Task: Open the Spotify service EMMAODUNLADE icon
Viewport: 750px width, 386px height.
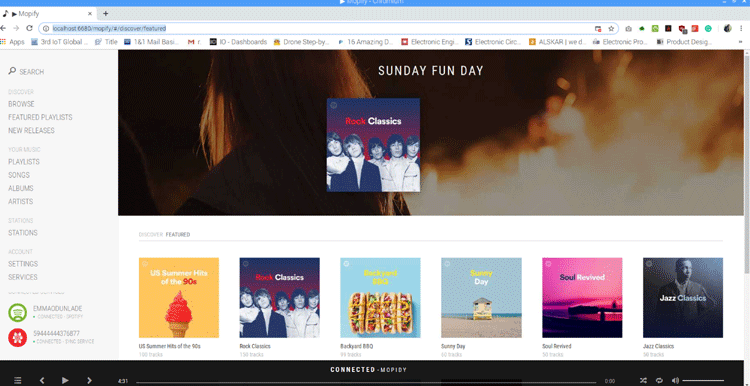Action: tap(18, 313)
